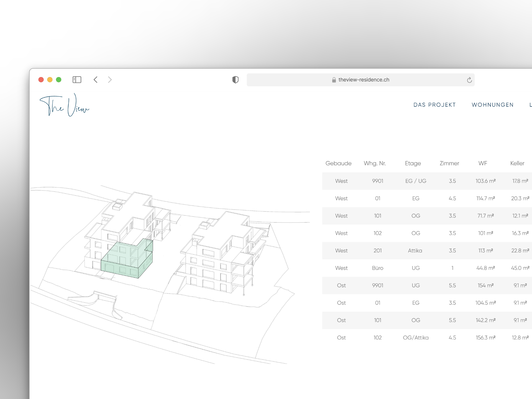Viewport: 532px width, 399px height.
Task: Click the 5.5 Zimmer value for Ost 9901
Action: (x=452, y=286)
